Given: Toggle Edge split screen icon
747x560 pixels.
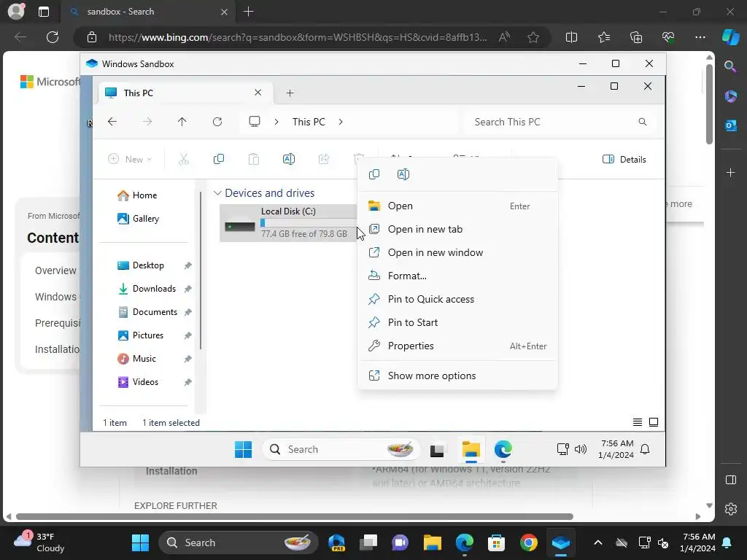Looking at the screenshot, I should pyautogui.click(x=571, y=37).
